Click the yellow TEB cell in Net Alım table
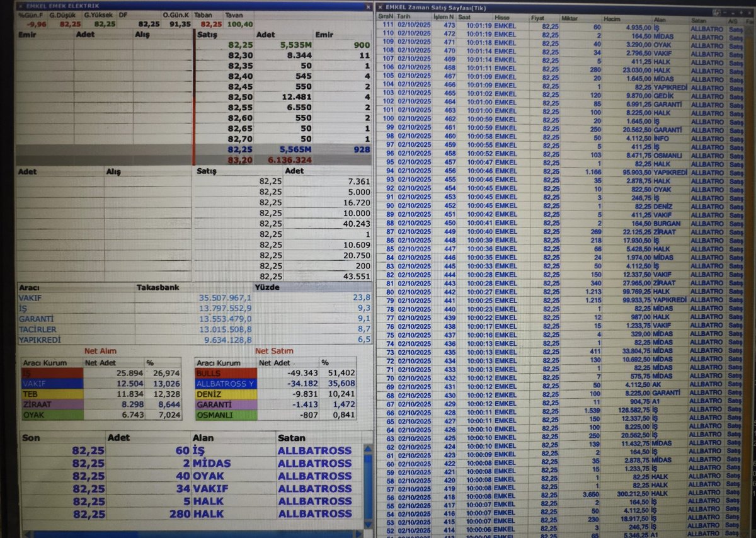Image resolution: width=756 pixels, height=538 pixels. pyautogui.click(x=52, y=394)
